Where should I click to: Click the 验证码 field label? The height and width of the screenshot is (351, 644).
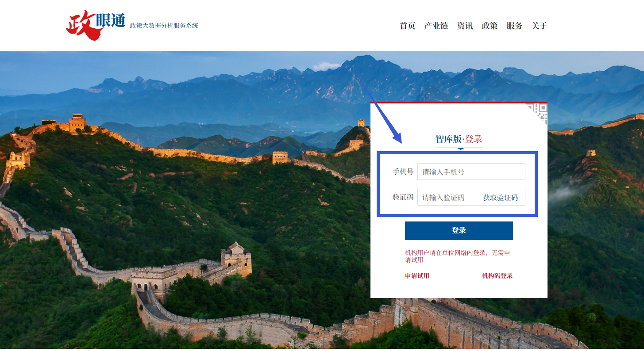(403, 197)
